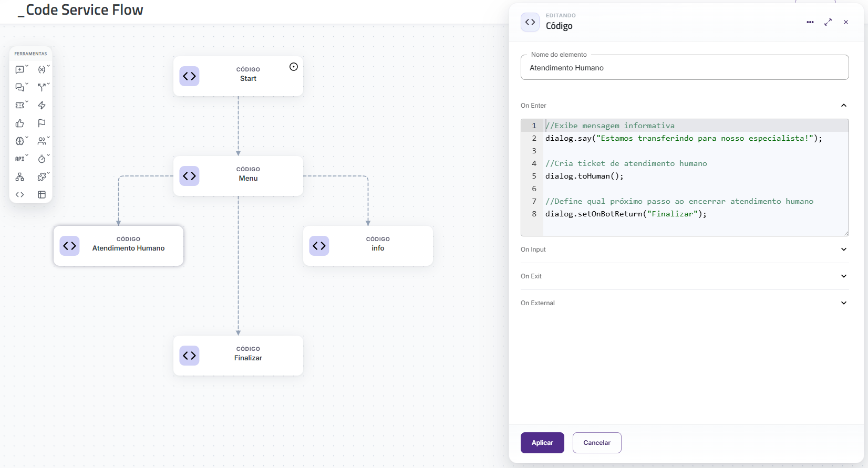Click the Menu node's code icon
This screenshot has width=868, height=468.
pyautogui.click(x=189, y=176)
